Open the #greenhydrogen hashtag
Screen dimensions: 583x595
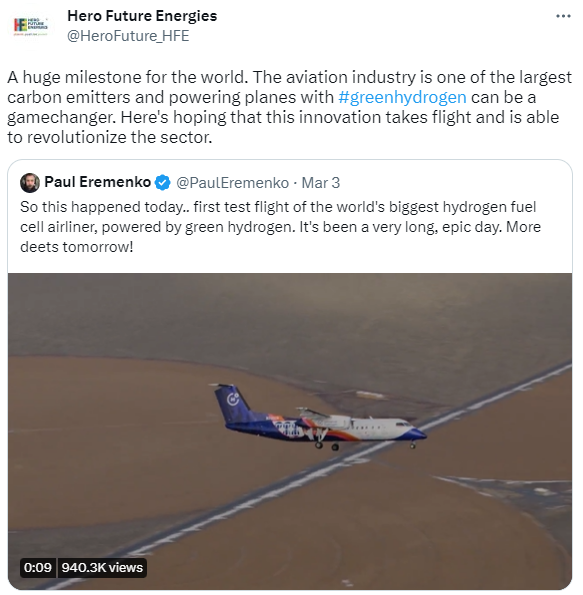point(402,97)
